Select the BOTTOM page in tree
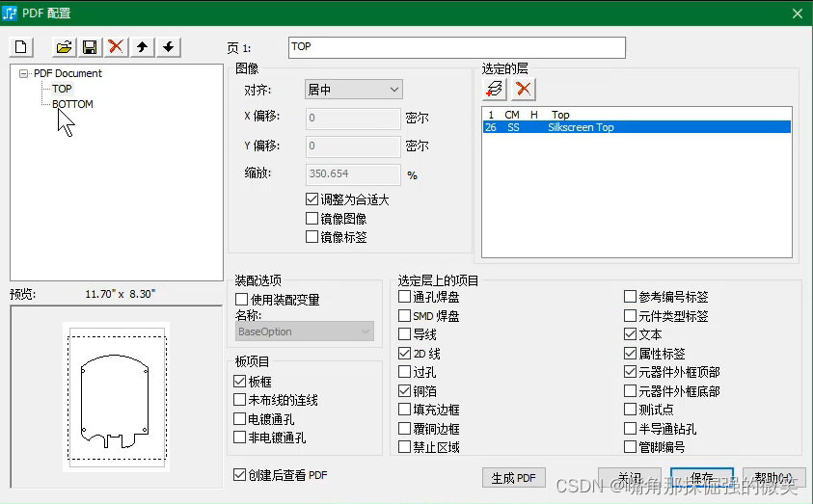Viewport: 813px width, 504px height. (72, 104)
